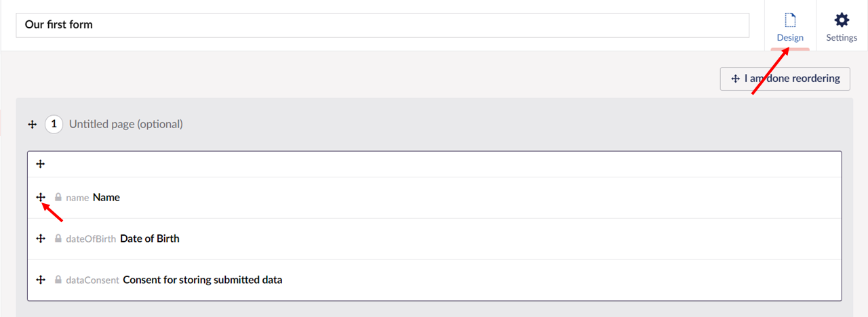
Task: Click the Design tab document icon
Action: point(790,20)
